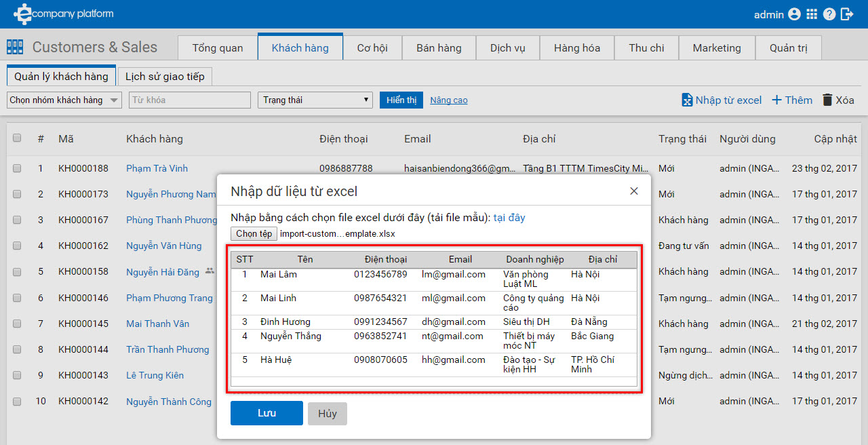Click the logout icon
The width and height of the screenshot is (868, 445).
click(x=847, y=14)
